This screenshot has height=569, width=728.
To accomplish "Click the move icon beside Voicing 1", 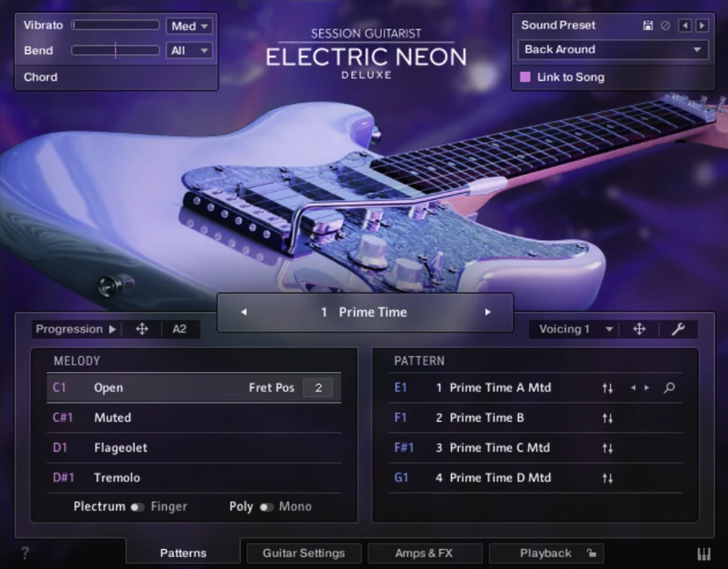I will click(x=639, y=329).
